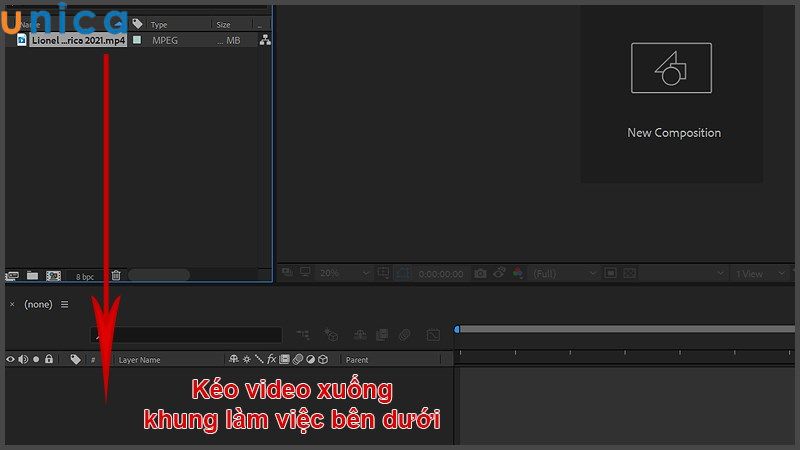
Task: Click the timeline time navigator bar
Action: pyautogui.click(x=628, y=330)
